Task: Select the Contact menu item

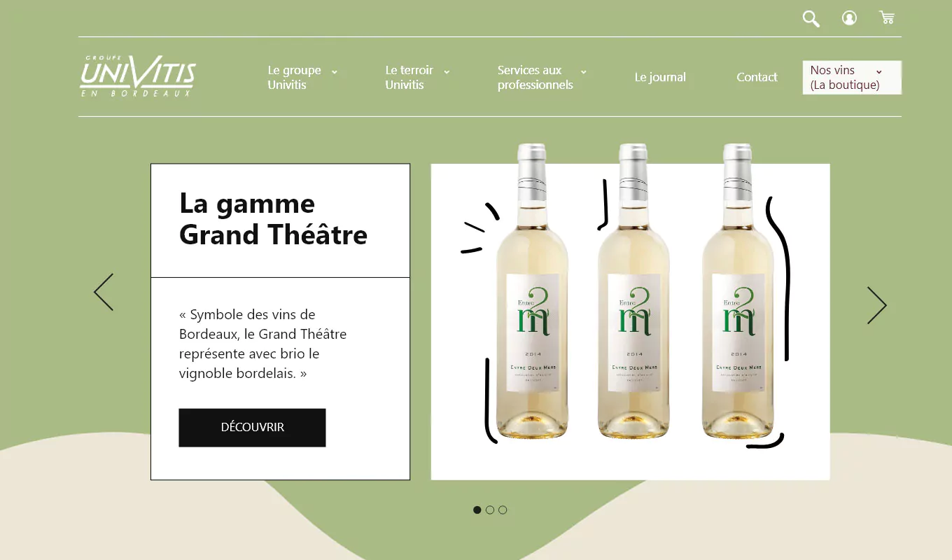Action: (757, 77)
